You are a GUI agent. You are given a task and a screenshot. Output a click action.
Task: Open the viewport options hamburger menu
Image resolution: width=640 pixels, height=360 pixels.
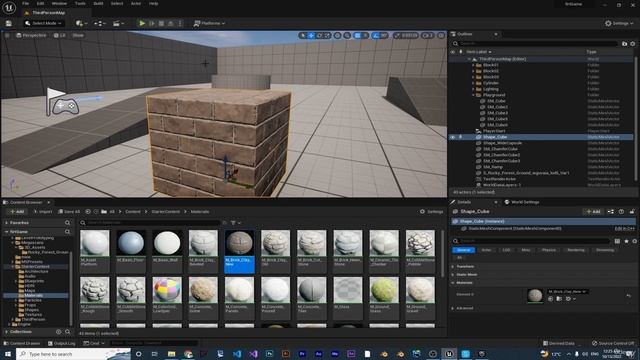(7, 36)
